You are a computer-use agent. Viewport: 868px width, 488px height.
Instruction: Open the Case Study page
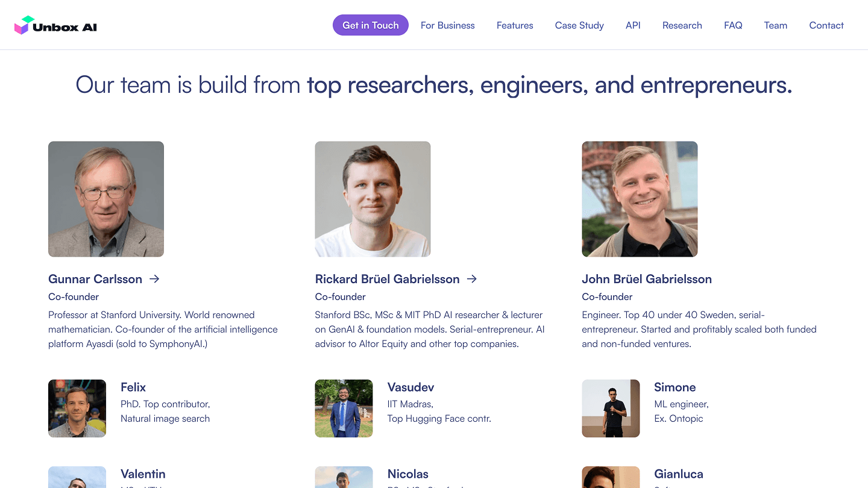click(x=579, y=25)
